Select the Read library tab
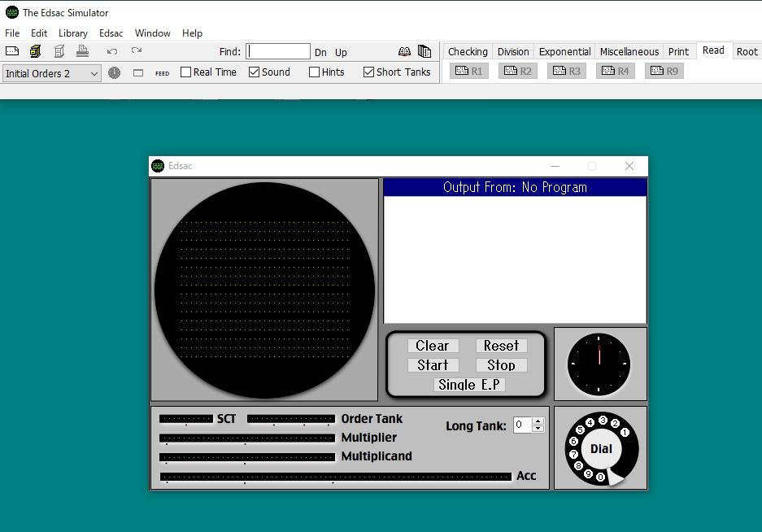 coord(713,50)
